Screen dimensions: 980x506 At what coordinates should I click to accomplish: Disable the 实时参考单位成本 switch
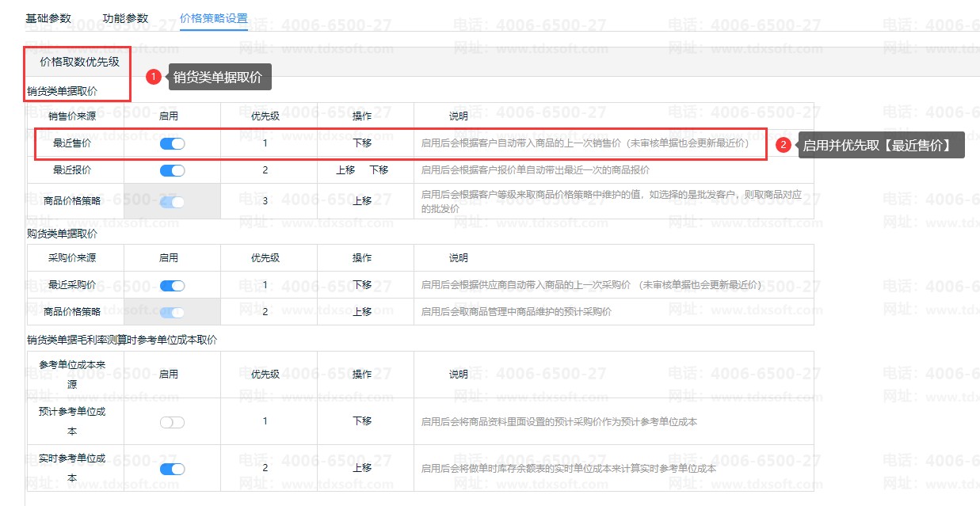(x=172, y=469)
